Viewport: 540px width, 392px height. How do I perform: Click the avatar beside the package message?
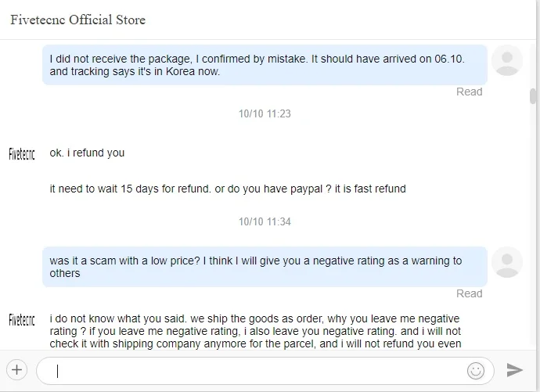coord(509,60)
